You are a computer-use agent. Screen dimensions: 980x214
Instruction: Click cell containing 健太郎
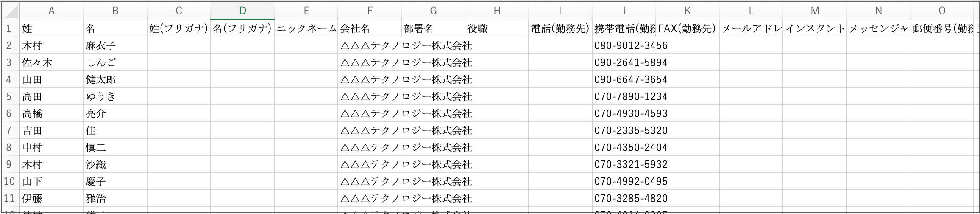click(115, 79)
